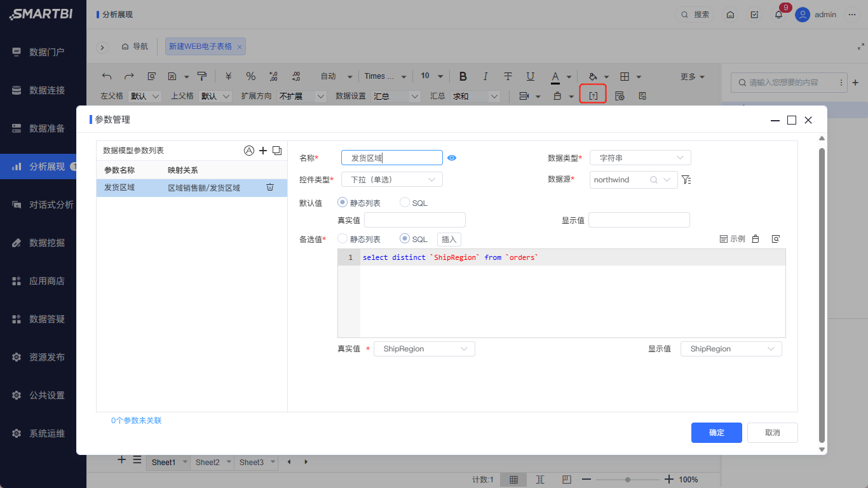Open the parameter management icon highlighted in toolbar
Image resolution: width=868 pixels, height=488 pixels.
pyautogui.click(x=593, y=95)
